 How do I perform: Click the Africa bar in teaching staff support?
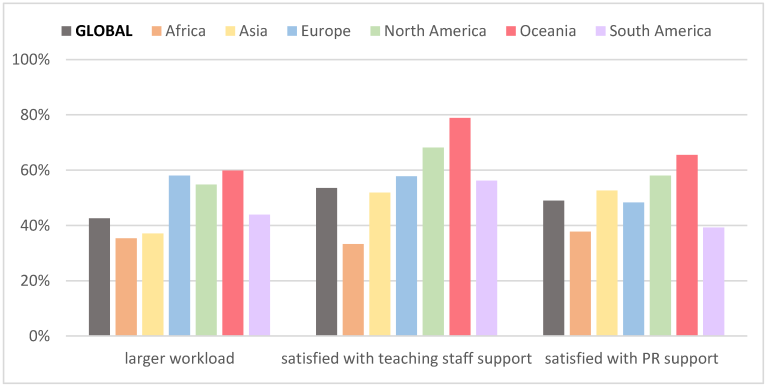pyautogui.click(x=353, y=290)
